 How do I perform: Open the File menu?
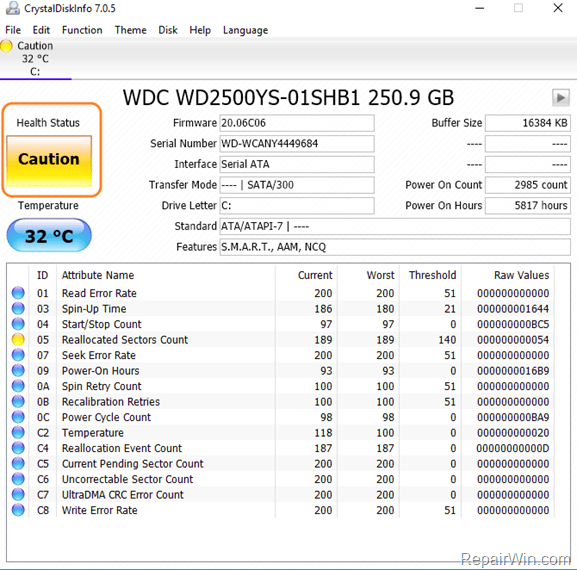pyautogui.click(x=13, y=30)
